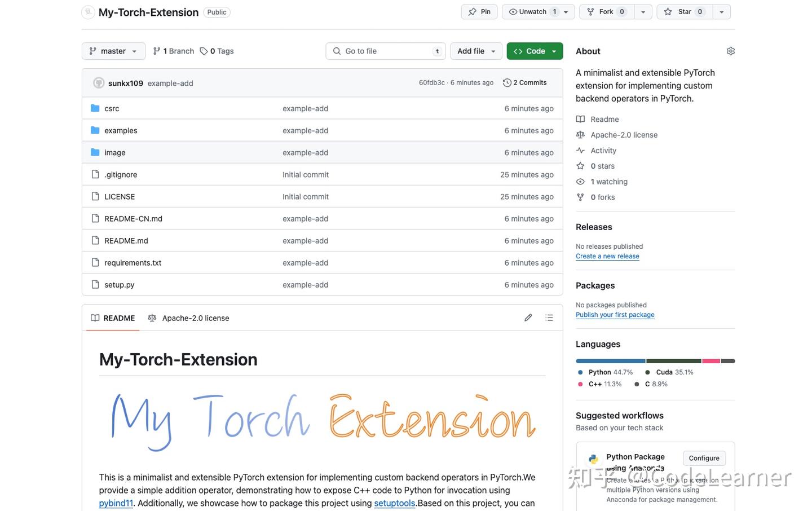Click the Go to file search field
This screenshot has height=511, width=812.
pyautogui.click(x=385, y=51)
